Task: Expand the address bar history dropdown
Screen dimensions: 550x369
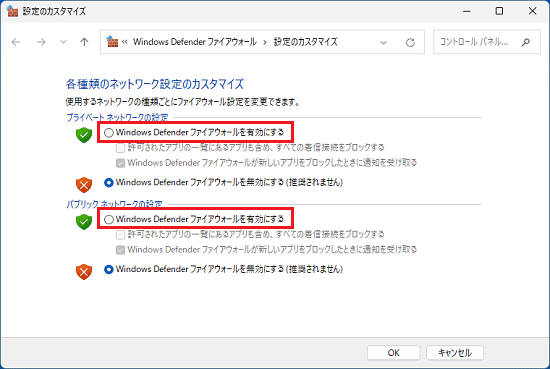Action: click(383, 42)
